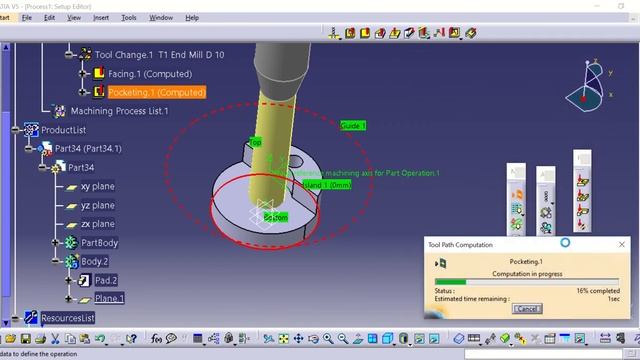Select the xy plane tree item

click(98, 187)
